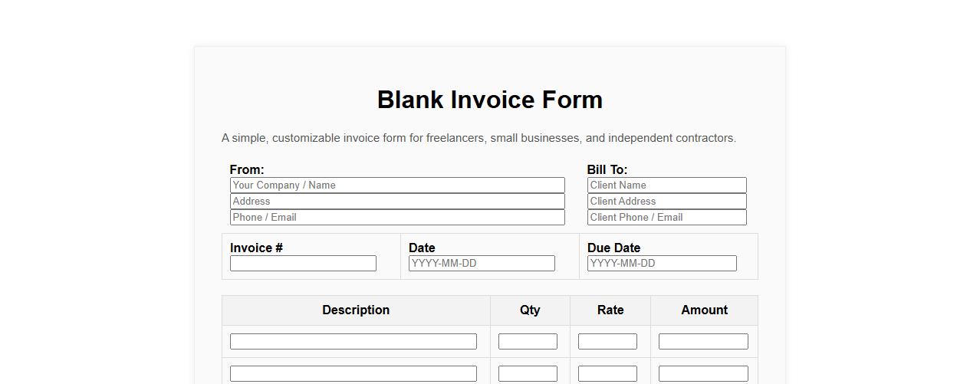The height and width of the screenshot is (384, 980).
Task: Focus second row Rate input
Action: pyautogui.click(x=607, y=373)
